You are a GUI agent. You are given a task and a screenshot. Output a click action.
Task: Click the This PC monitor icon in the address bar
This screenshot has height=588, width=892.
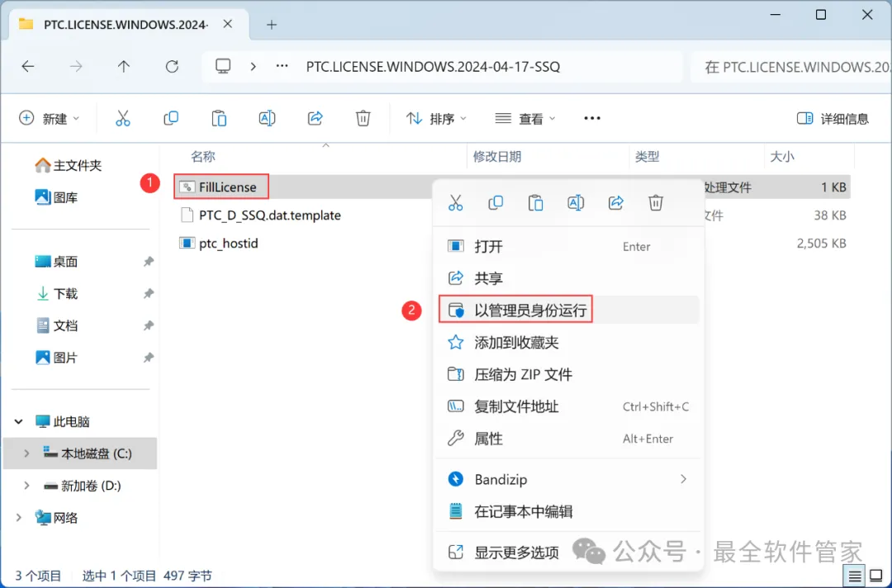(x=223, y=67)
